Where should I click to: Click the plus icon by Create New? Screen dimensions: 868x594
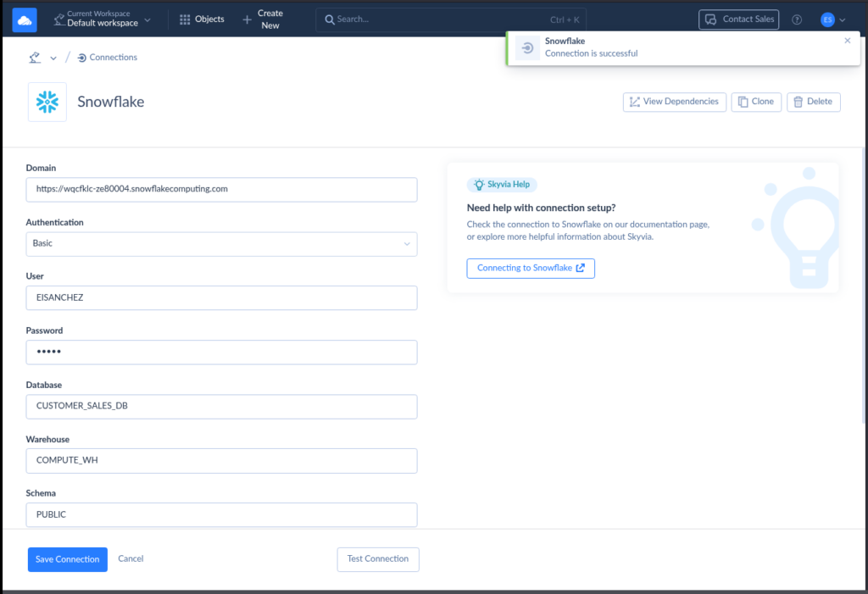(247, 20)
